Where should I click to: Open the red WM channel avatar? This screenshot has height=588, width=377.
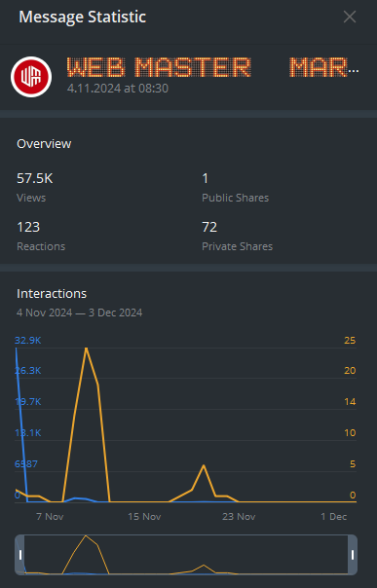[x=31, y=77]
